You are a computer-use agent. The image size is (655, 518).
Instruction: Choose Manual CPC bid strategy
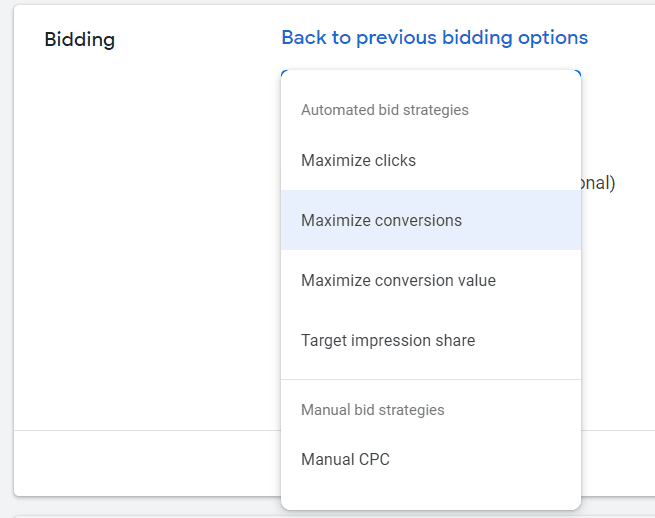[x=345, y=460]
